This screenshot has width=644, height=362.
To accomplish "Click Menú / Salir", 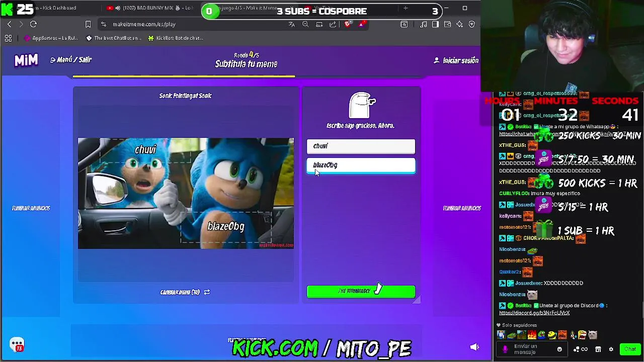I will point(71,60).
